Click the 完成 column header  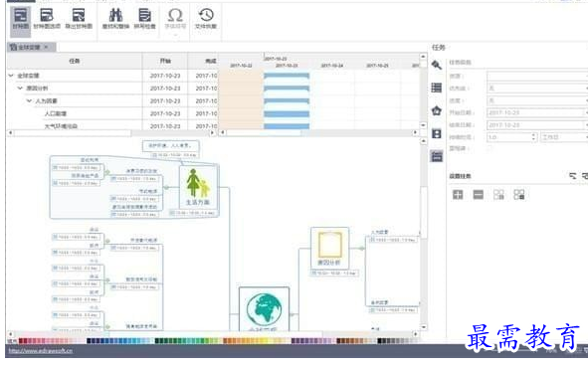[x=203, y=61]
